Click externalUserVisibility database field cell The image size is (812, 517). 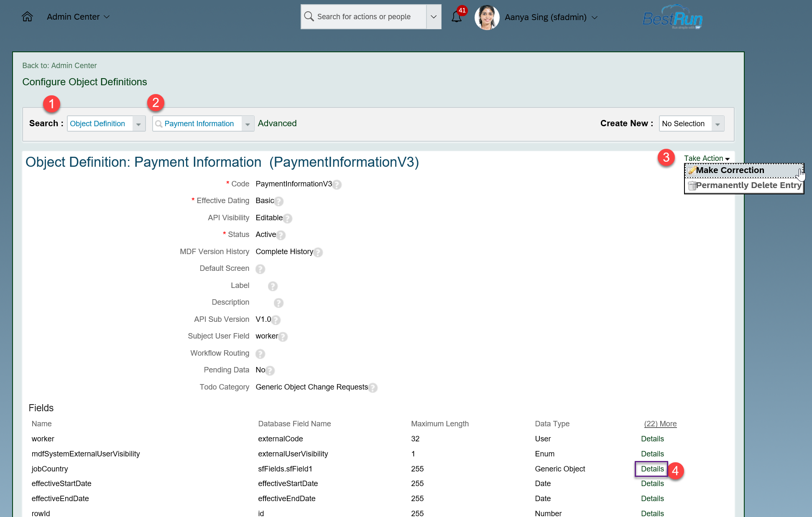(293, 454)
